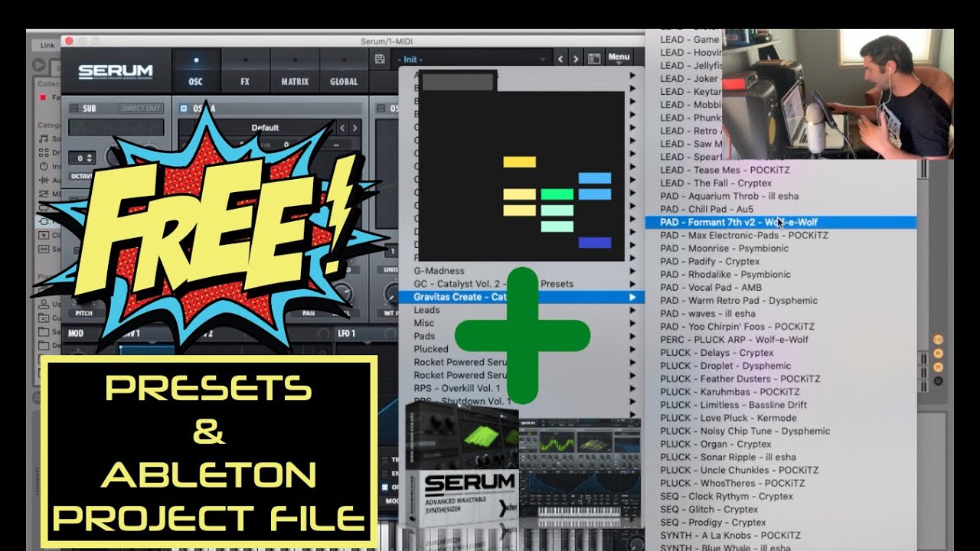
Task: Open Samples category icon in Ableton browser
Action: 42,249
